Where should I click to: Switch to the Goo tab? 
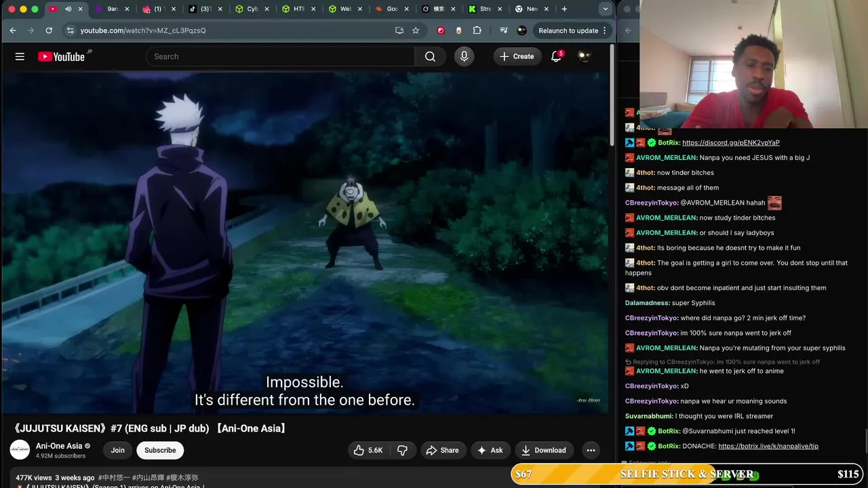pos(392,9)
